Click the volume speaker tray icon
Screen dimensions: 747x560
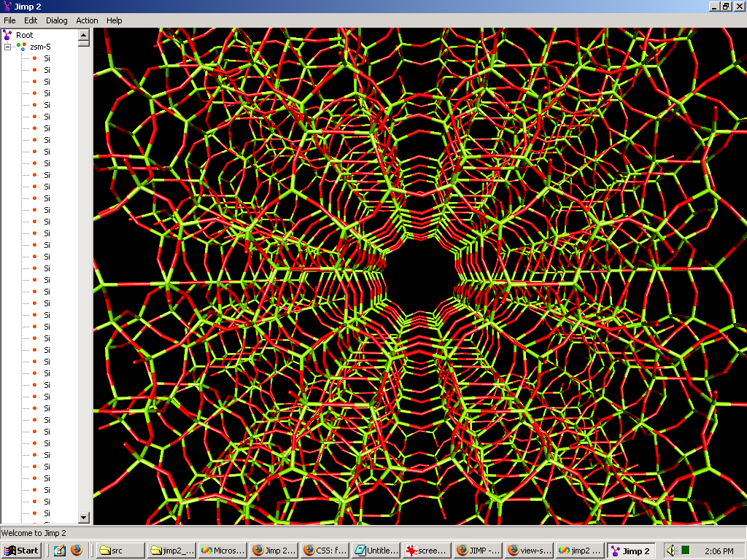coord(672,551)
